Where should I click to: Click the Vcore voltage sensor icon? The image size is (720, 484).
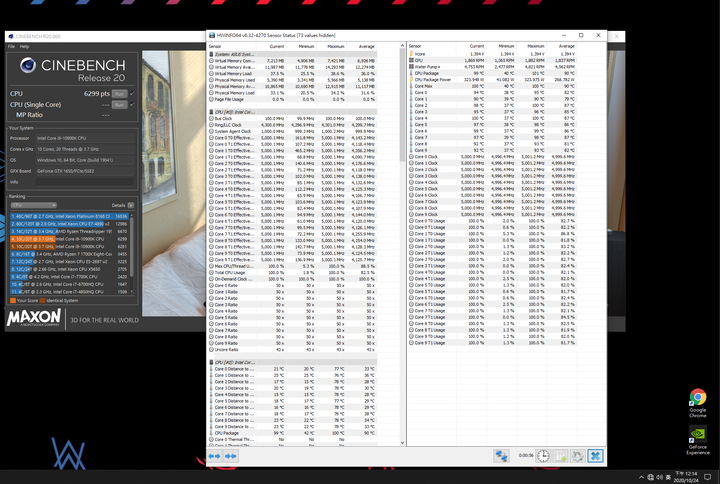coord(411,54)
